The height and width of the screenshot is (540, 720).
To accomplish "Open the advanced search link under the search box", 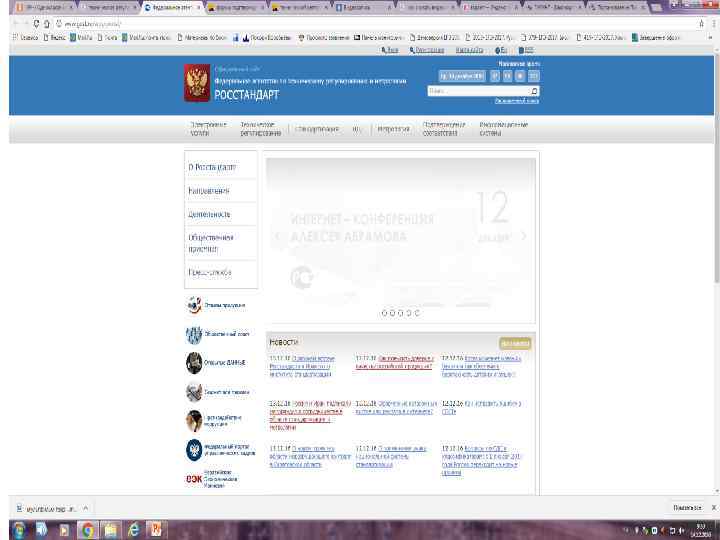I will coord(517,101).
